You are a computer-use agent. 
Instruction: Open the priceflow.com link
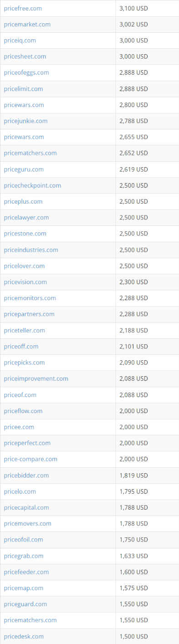click(x=23, y=411)
